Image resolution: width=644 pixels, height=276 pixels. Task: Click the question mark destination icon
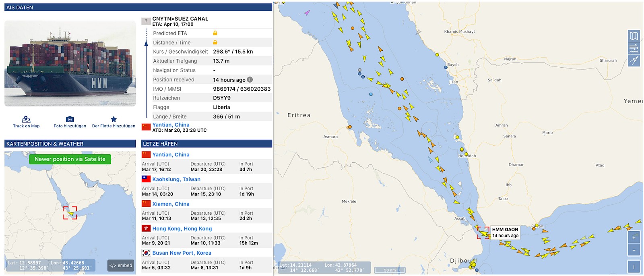146,21
